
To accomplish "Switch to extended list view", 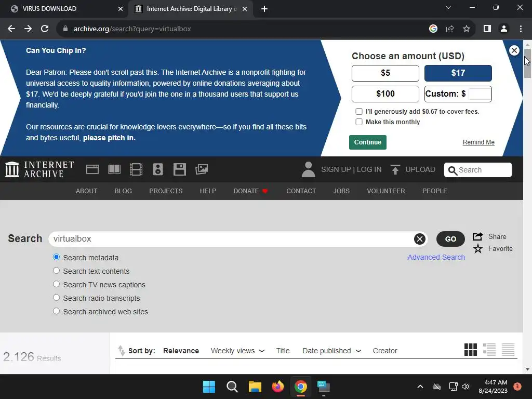I will pyautogui.click(x=489, y=350).
